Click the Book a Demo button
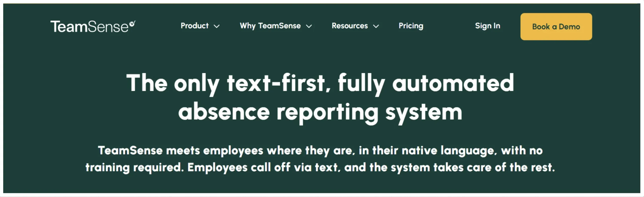The image size is (644, 197). click(x=556, y=27)
